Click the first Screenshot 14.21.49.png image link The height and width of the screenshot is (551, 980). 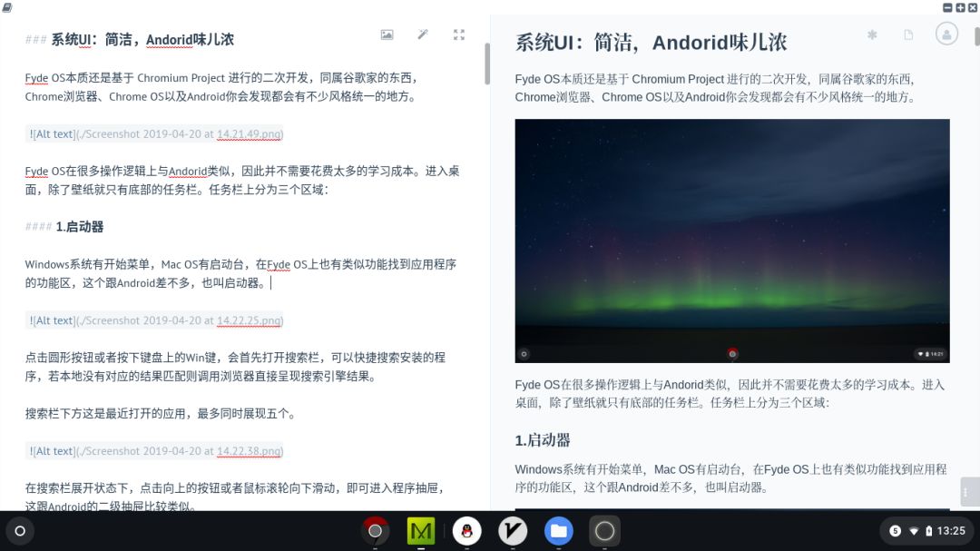pyautogui.click(x=156, y=133)
